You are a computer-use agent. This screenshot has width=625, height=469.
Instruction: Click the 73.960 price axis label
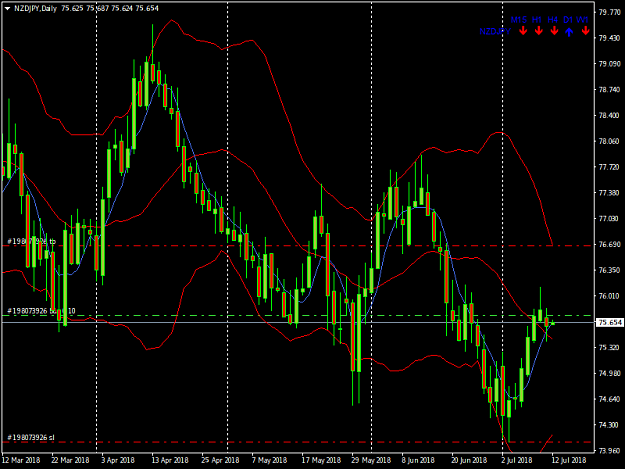coord(609,451)
